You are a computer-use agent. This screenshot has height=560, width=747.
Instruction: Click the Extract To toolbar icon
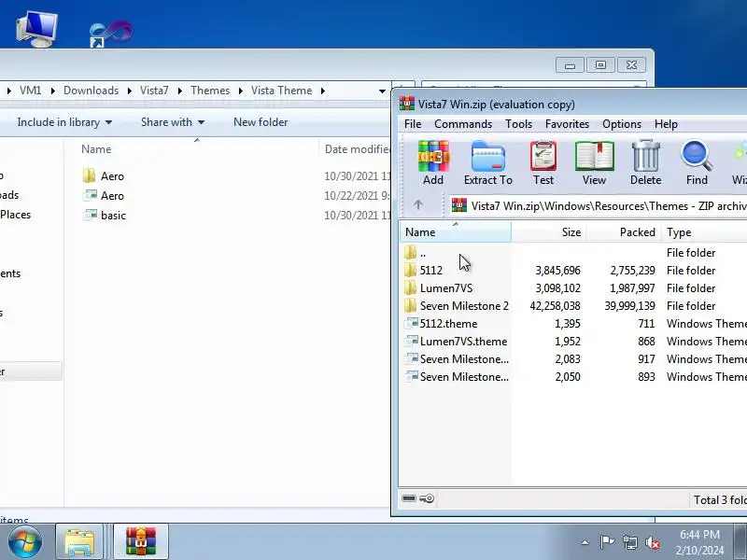coord(487,162)
